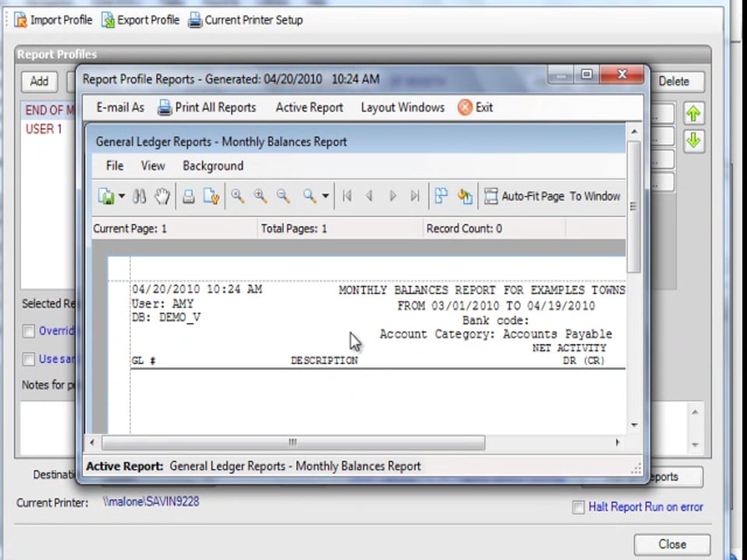Click the page setup icon with the pointing hand
Viewport: 747px width, 560px height.
(211, 196)
